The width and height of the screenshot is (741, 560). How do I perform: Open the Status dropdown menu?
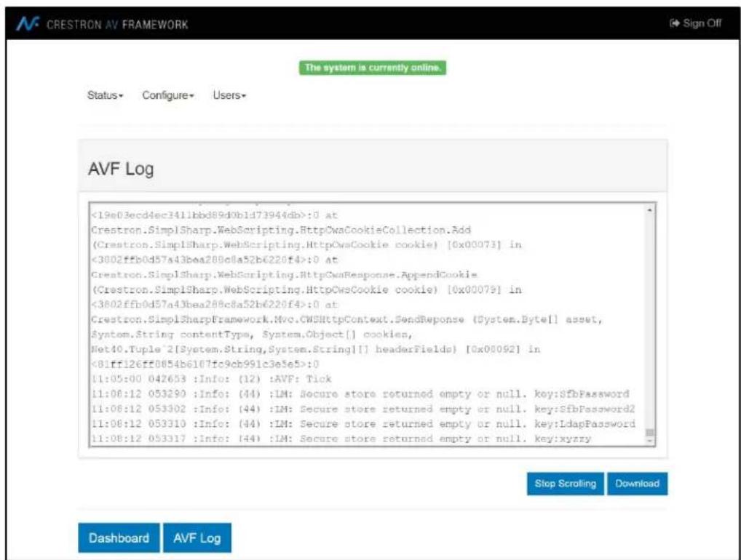click(105, 95)
